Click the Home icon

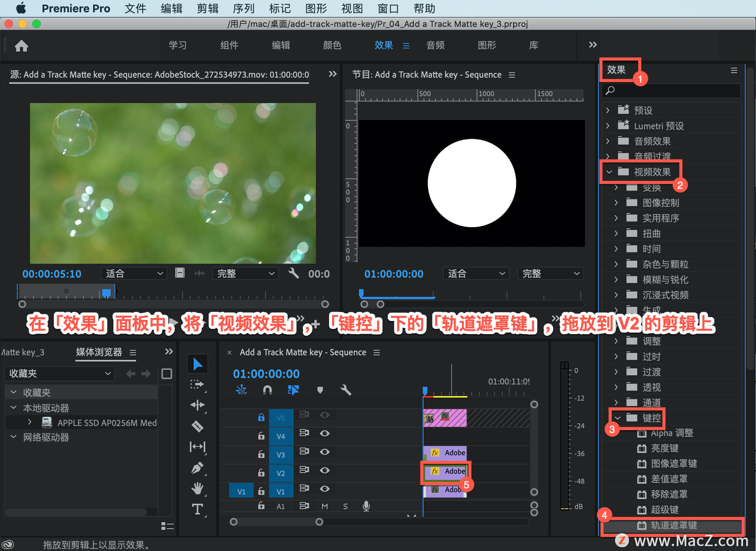click(21, 46)
